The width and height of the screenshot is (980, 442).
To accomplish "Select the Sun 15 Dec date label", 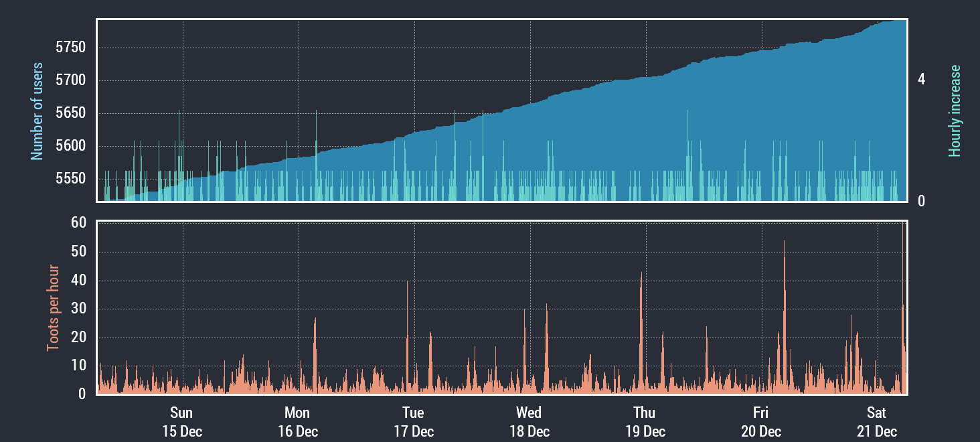I will (x=181, y=422).
